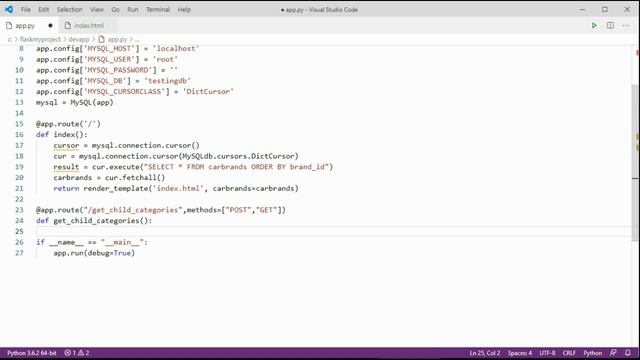Click "__main__" string on line 26
Viewport: 640px width, 360px height.
(x=122, y=242)
